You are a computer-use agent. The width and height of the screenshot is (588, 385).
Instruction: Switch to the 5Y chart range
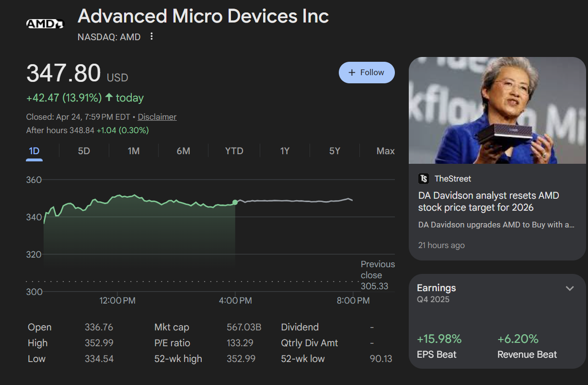point(334,151)
